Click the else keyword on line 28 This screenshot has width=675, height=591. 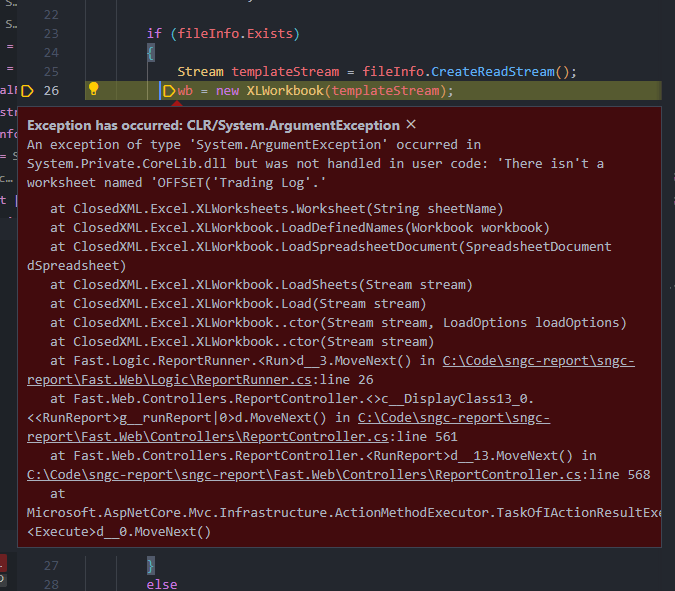pyautogui.click(x=163, y=584)
